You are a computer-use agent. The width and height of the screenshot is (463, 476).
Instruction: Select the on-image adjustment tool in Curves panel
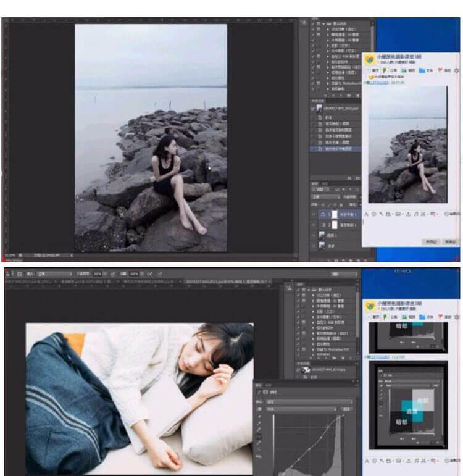point(259,409)
